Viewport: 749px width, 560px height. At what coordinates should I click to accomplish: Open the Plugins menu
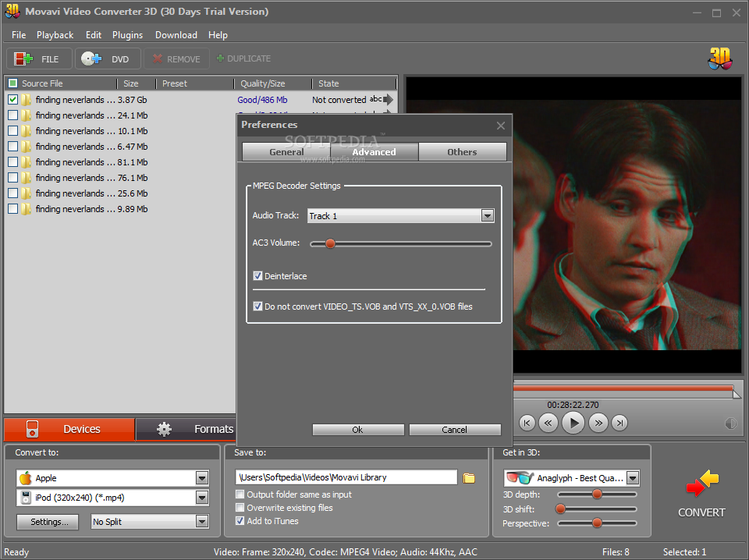(127, 35)
